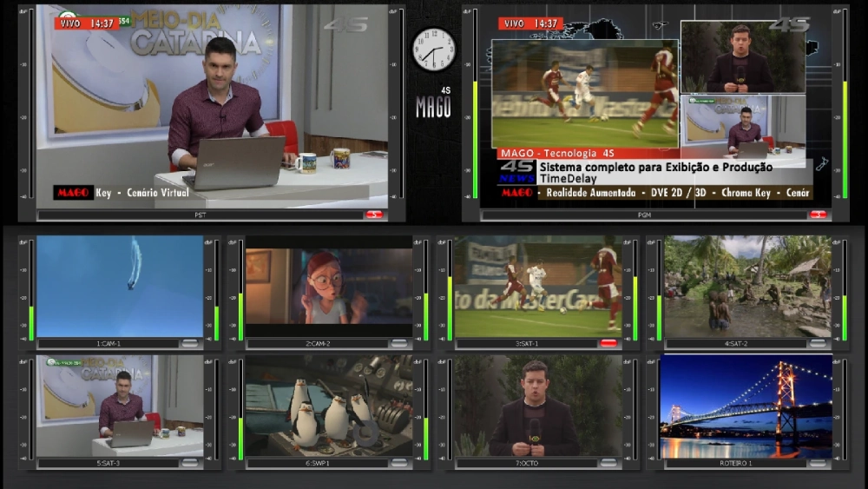Click the analog clock icon
This screenshot has height=489, width=868.
click(x=433, y=50)
